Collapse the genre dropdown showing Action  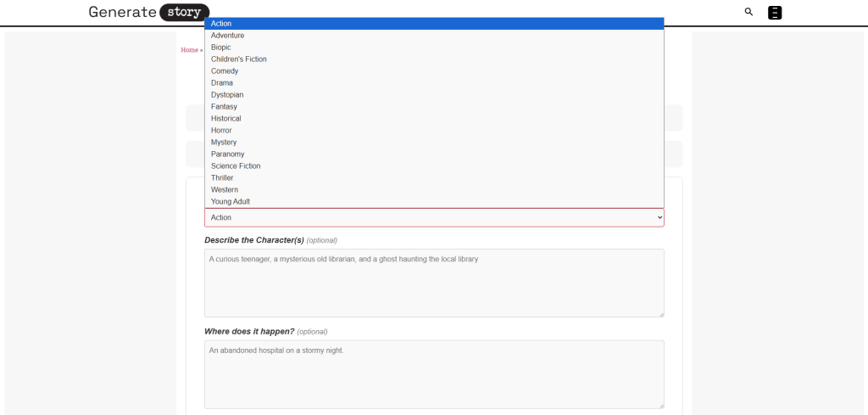click(x=433, y=218)
